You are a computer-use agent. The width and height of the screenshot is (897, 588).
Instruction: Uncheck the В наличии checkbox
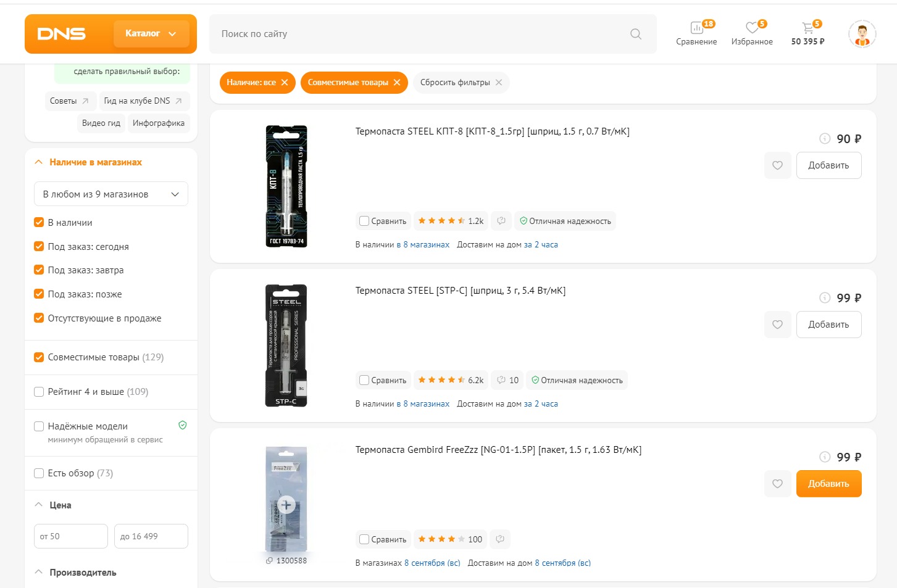pos(39,223)
